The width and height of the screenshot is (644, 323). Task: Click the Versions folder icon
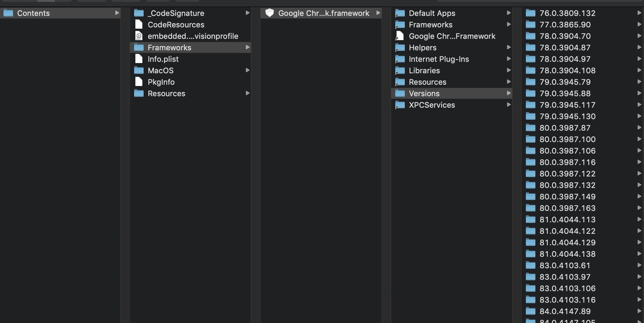(x=400, y=93)
